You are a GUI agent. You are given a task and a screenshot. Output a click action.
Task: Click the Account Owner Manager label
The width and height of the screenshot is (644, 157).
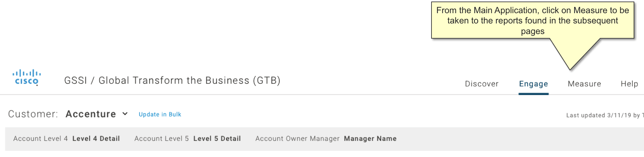(298, 139)
